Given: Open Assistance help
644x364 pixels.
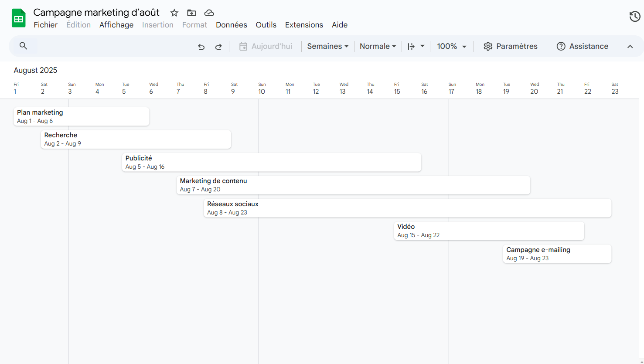Looking at the screenshot, I should [x=582, y=46].
